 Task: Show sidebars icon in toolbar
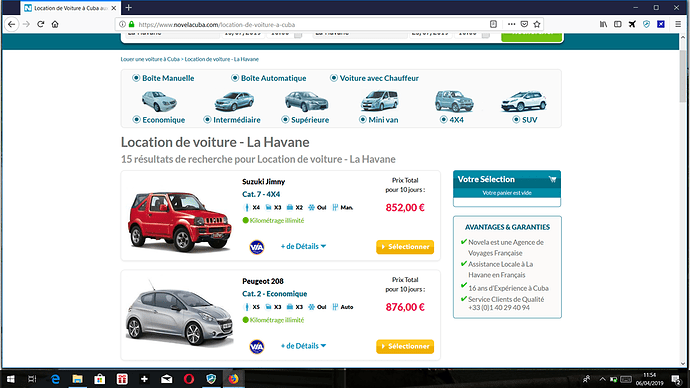click(618, 24)
